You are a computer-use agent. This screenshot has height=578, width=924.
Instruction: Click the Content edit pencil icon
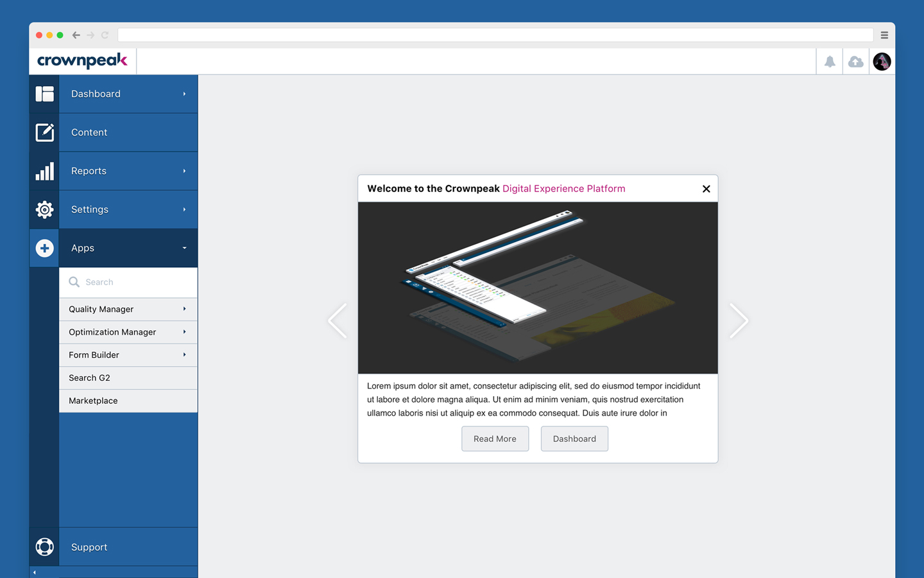click(44, 132)
